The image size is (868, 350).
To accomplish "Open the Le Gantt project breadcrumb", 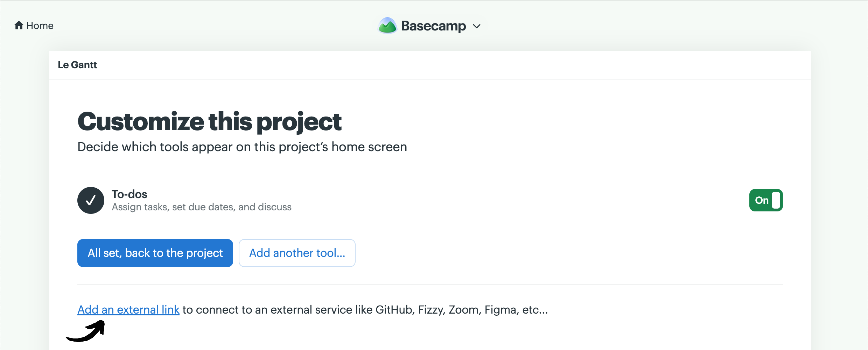I will click(77, 65).
